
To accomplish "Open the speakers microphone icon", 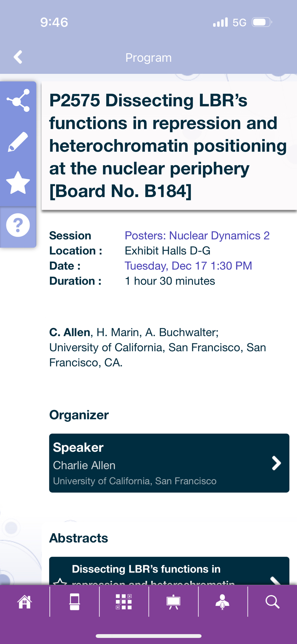I will click(x=223, y=601).
